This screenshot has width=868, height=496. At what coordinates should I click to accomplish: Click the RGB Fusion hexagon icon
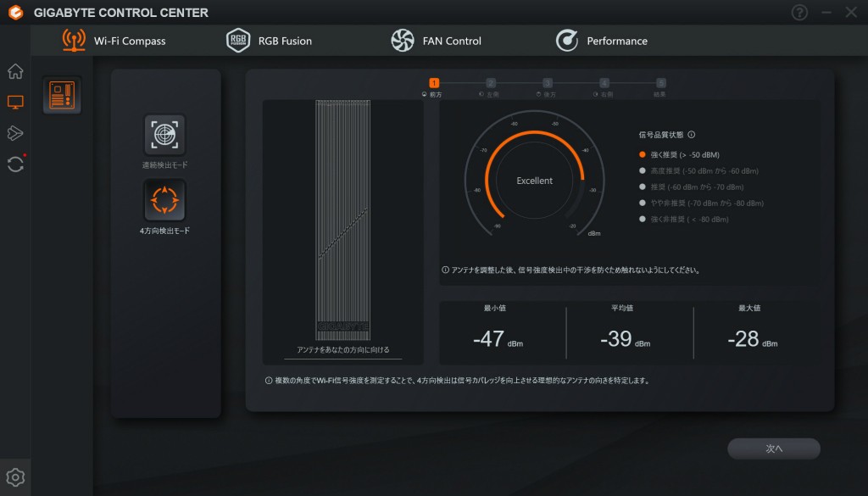(238, 41)
